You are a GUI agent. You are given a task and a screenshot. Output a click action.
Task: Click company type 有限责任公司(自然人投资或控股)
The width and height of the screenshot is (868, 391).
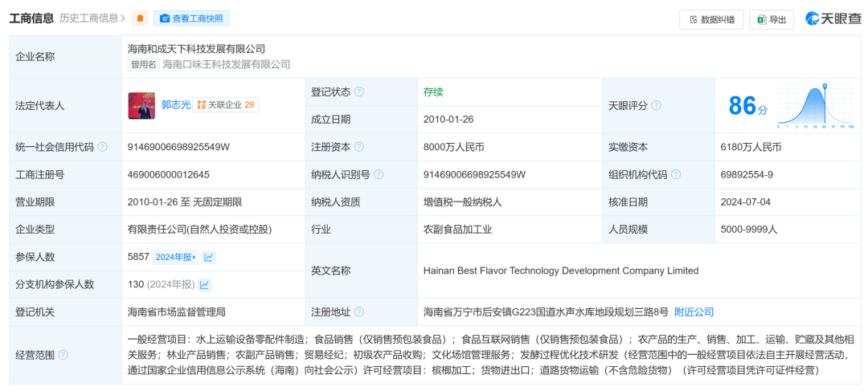pyautogui.click(x=200, y=230)
